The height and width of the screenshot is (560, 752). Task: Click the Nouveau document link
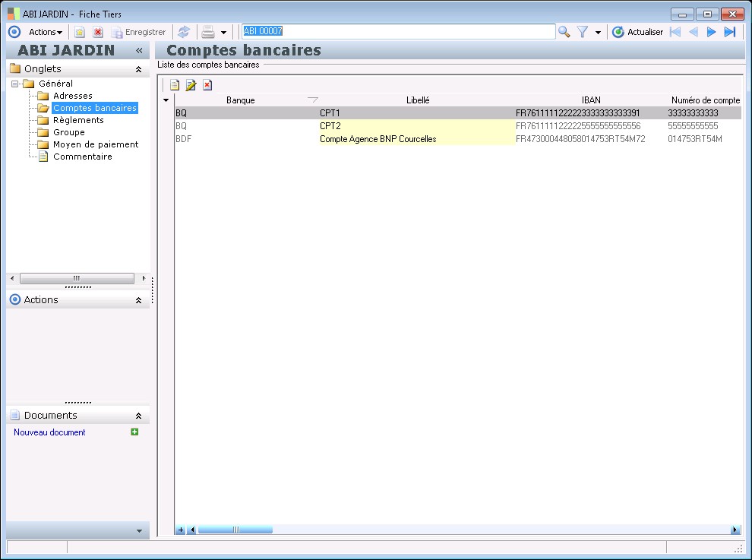pos(49,432)
